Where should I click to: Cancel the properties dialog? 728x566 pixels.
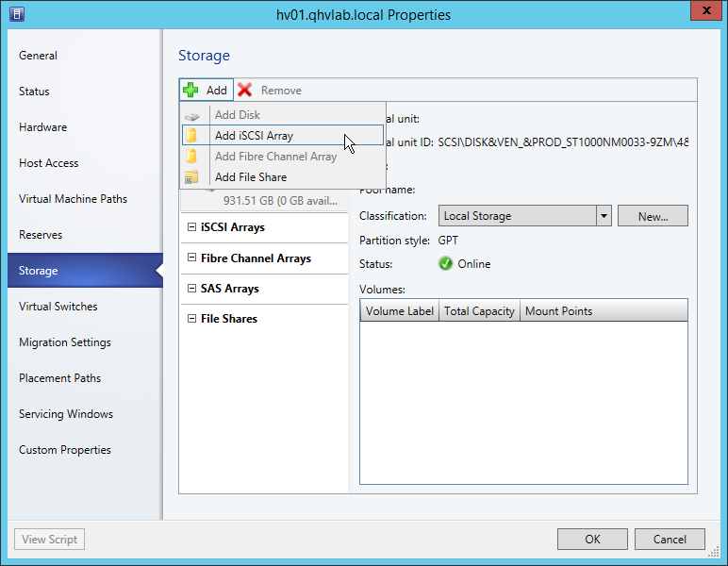point(669,540)
